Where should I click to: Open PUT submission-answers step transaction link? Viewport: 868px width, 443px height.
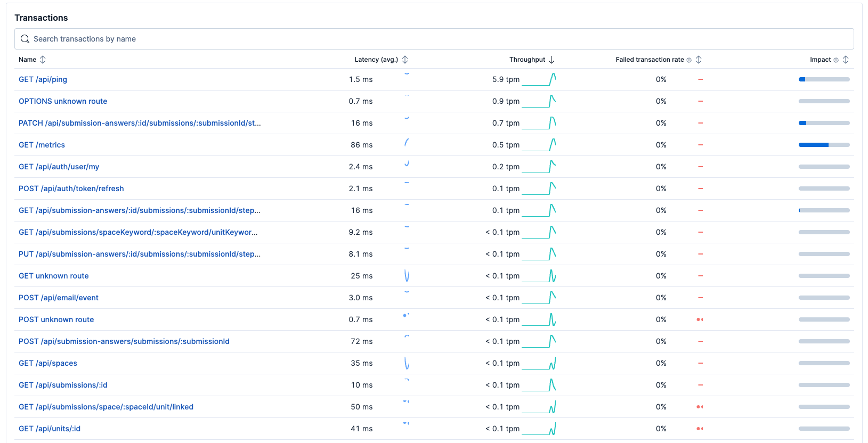[140, 254]
